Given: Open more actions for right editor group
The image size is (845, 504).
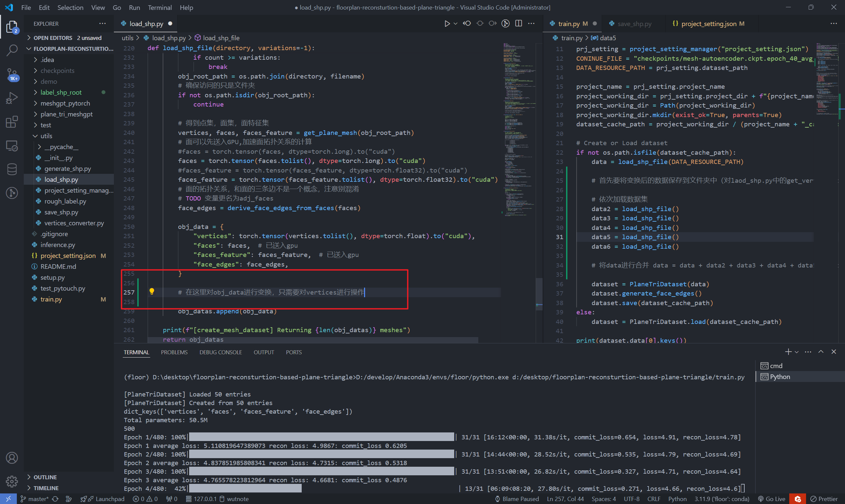Looking at the screenshot, I should pos(834,23).
